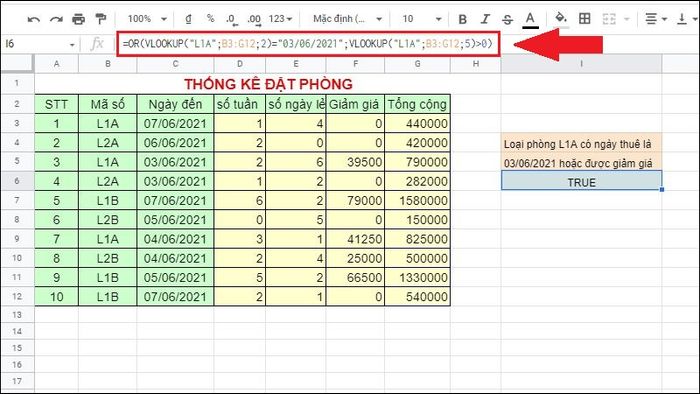Print the spreadsheet
Viewport: 700px width, 394px height.
click(79, 19)
